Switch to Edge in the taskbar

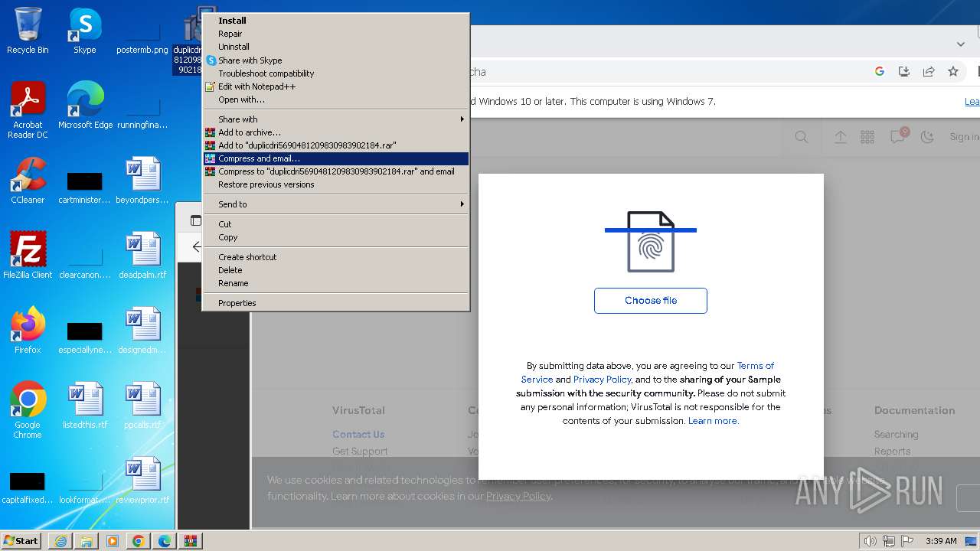coord(165,541)
